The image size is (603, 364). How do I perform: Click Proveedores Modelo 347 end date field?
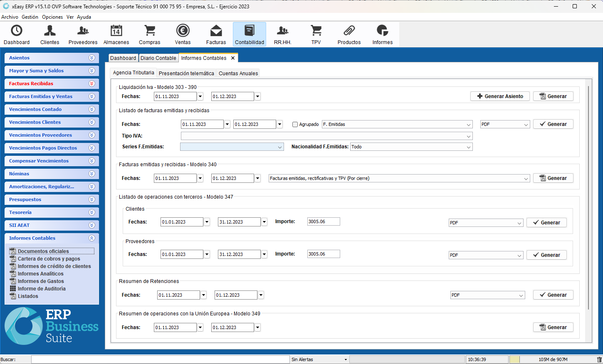pos(239,254)
